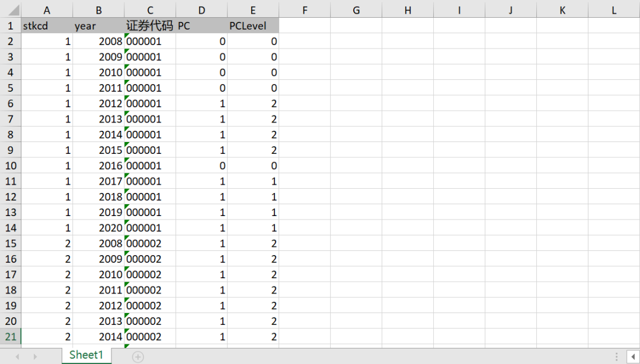The image size is (640, 364).
Task: Select row 21 header
Action: click(10, 337)
